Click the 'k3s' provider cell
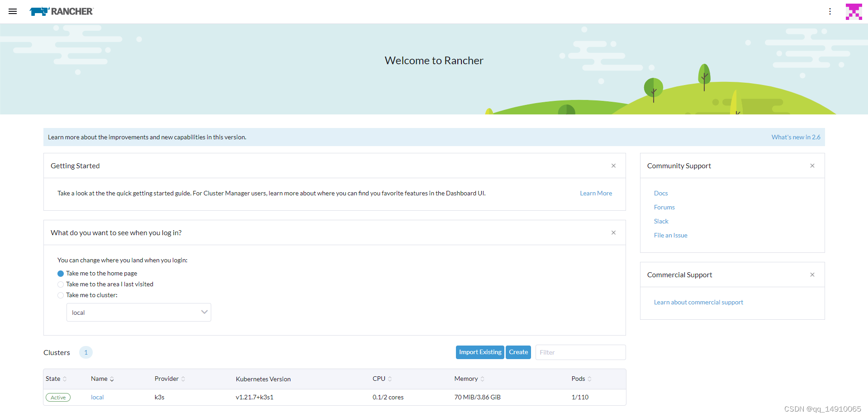This screenshot has height=417, width=868. coord(159,397)
